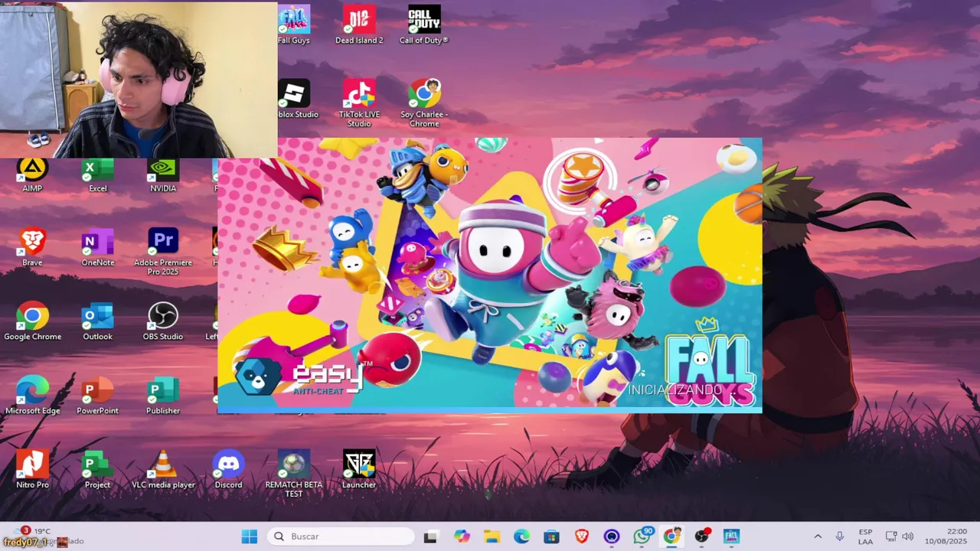Open Brave browser from the taskbar

coord(582,536)
